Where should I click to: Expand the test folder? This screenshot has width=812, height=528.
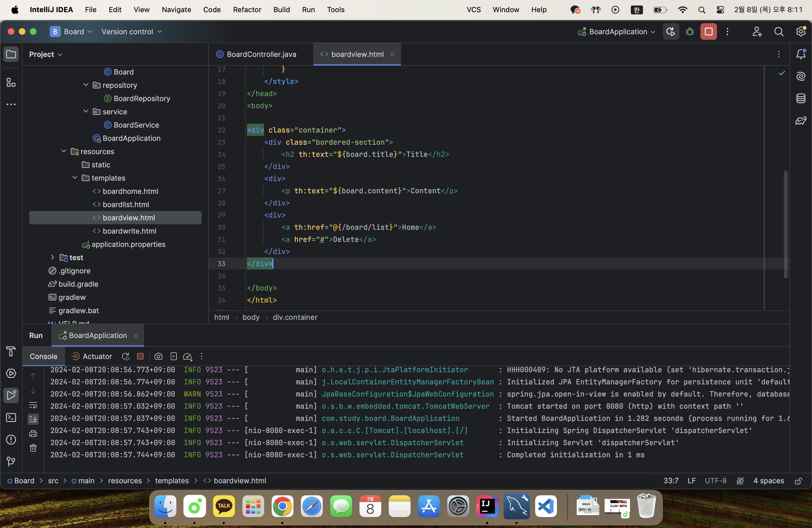click(52, 258)
